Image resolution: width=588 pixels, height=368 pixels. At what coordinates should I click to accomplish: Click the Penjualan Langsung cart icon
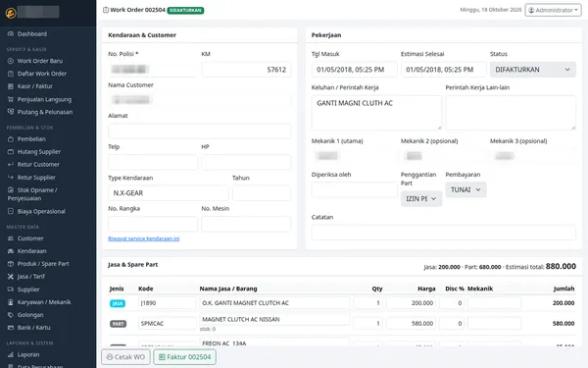point(11,99)
